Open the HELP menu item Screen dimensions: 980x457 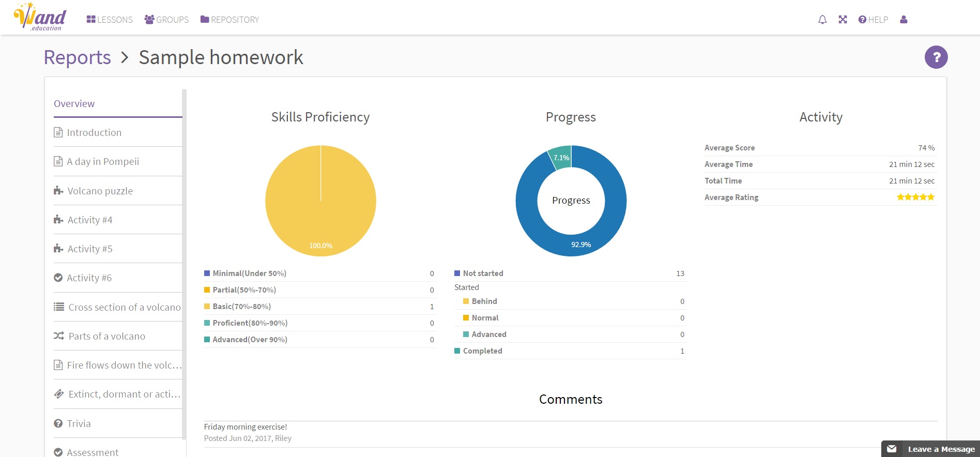coord(873,20)
